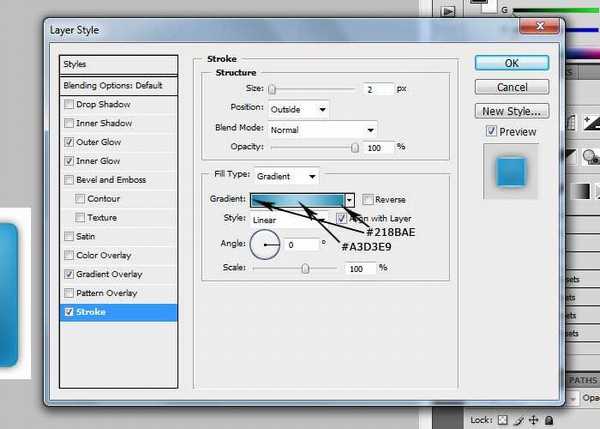Open the Fill Type dropdown
Viewport: 600px width, 429px height.
[x=286, y=176]
